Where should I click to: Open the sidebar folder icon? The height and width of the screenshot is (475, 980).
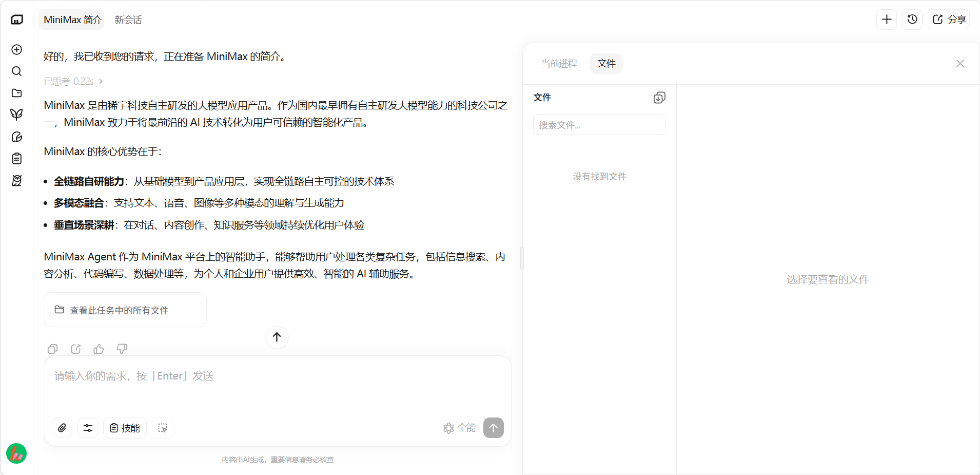pyautogui.click(x=17, y=93)
